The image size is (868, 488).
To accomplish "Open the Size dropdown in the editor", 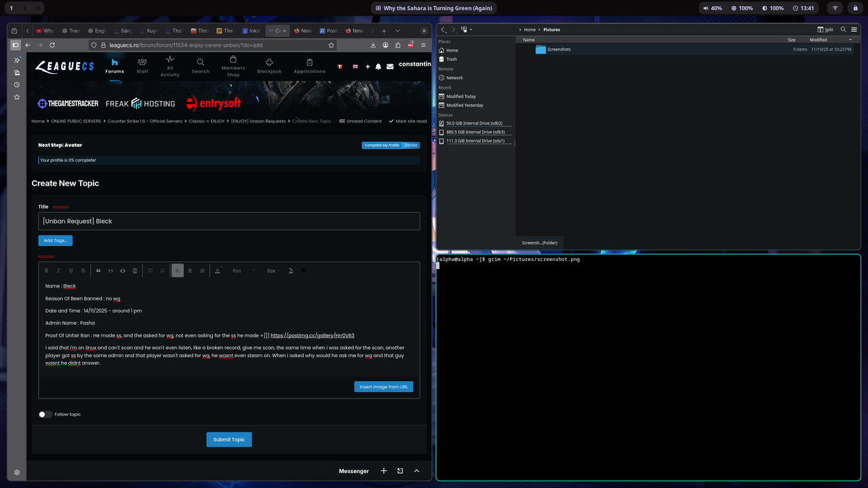I will click(272, 270).
